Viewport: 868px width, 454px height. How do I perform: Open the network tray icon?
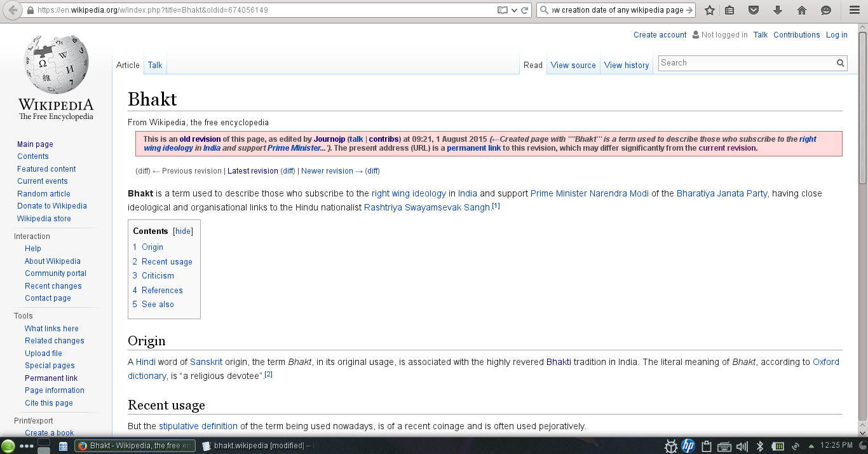(x=795, y=446)
